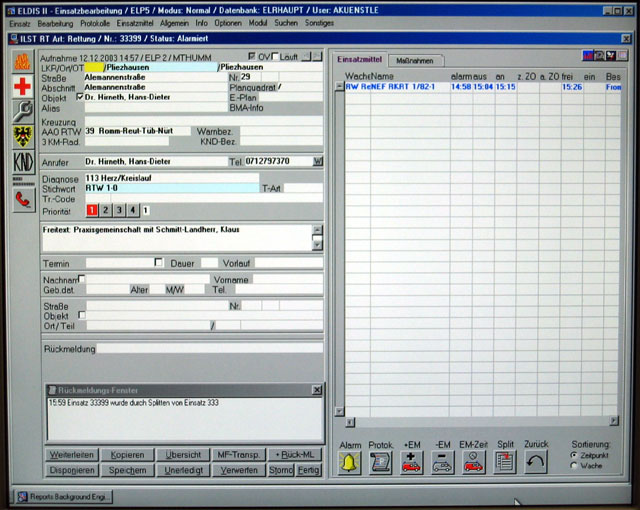Toggle the OV checkbox
The height and width of the screenshot is (510, 640).
(251, 57)
